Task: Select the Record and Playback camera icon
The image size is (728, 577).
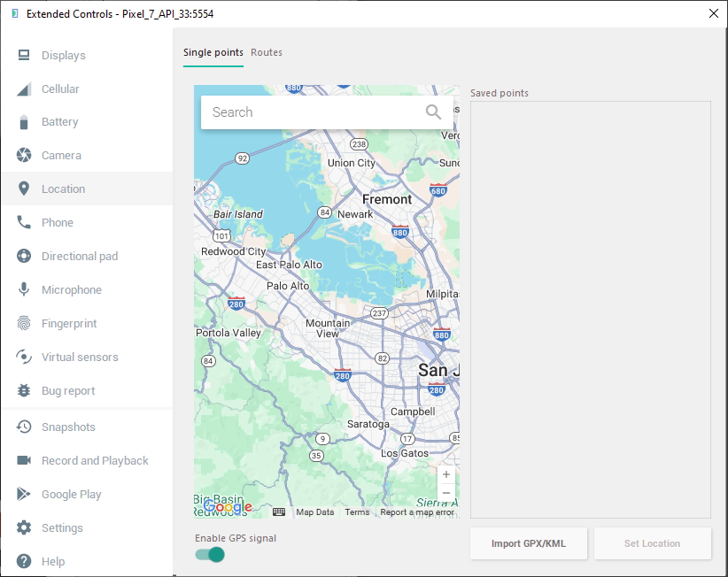Action: [24, 460]
